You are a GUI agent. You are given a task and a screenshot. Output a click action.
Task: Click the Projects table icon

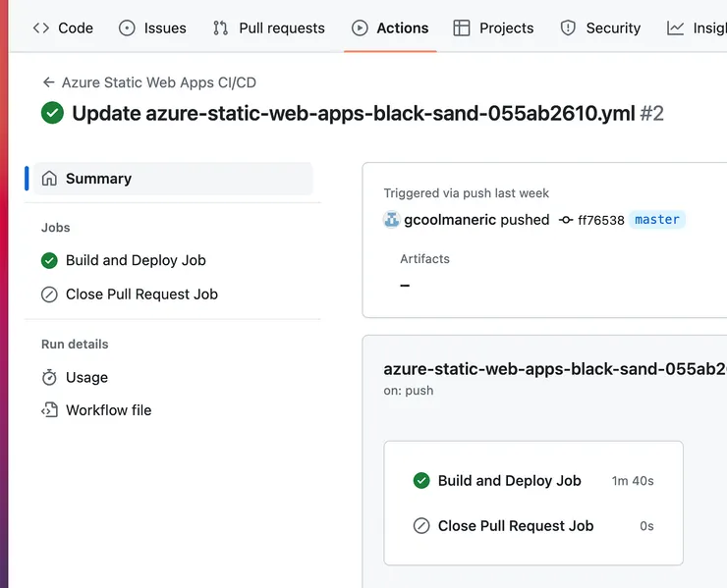[462, 28]
